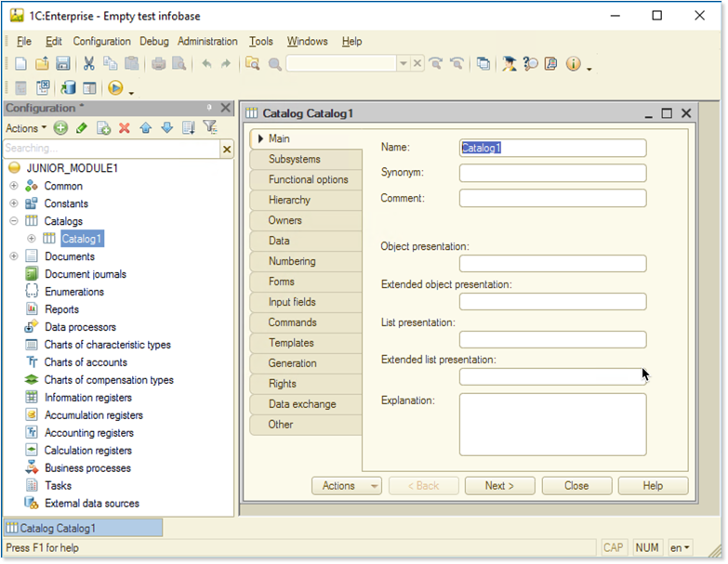Expand the Catalog1 tree node

tap(32, 239)
